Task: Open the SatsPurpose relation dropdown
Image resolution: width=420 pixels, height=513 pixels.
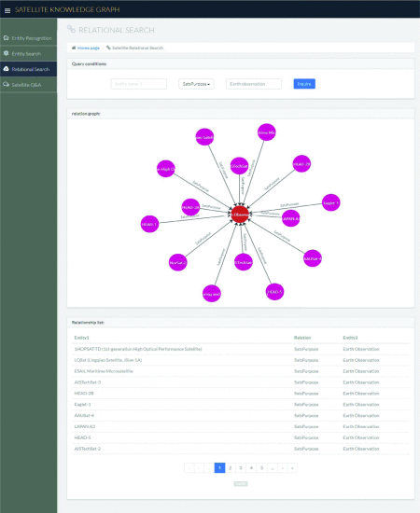Action: pyautogui.click(x=196, y=84)
